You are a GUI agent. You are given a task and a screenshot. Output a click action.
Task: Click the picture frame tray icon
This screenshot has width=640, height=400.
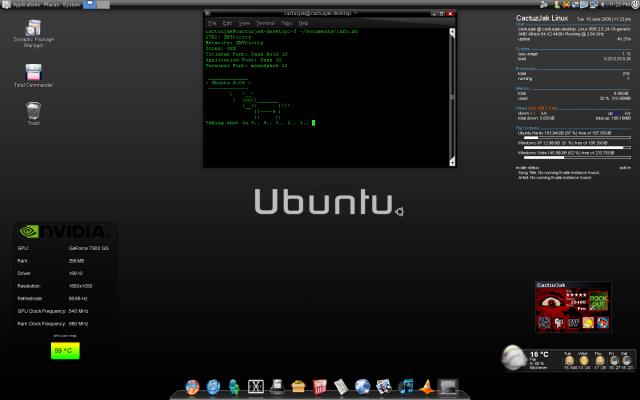click(584, 4)
